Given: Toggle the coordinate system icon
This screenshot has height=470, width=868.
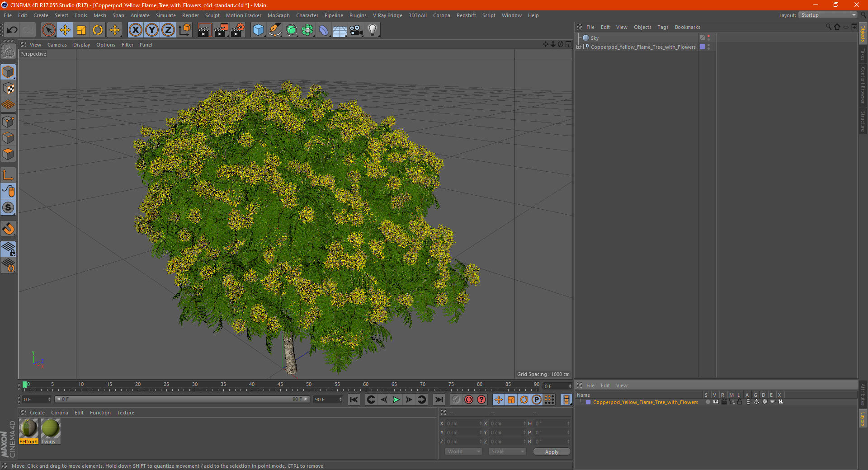Looking at the screenshot, I should click(x=184, y=30).
